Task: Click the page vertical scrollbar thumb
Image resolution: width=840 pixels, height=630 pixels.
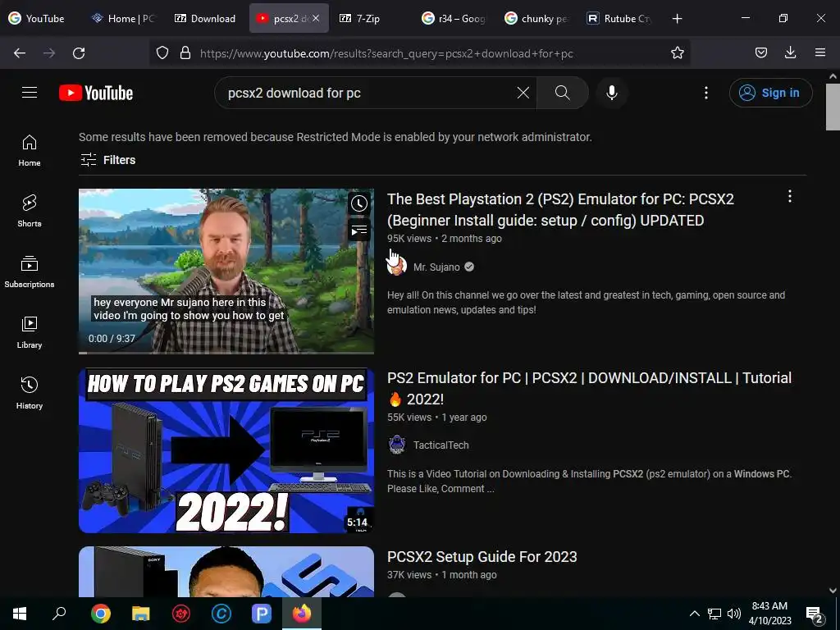Action: click(833, 107)
